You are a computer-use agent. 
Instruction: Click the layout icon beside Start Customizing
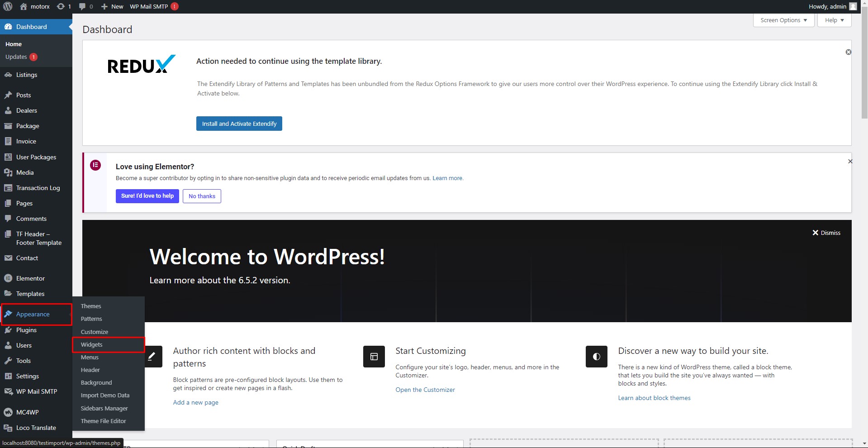coord(374,357)
